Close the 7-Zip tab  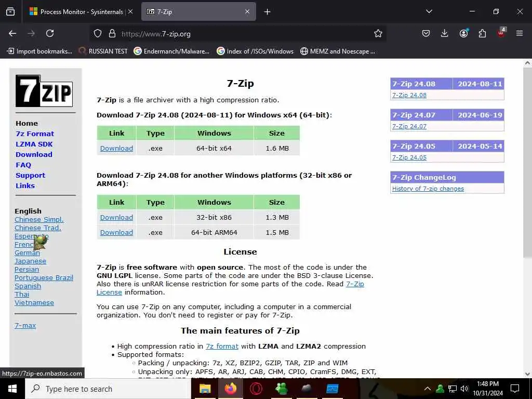coord(247,11)
